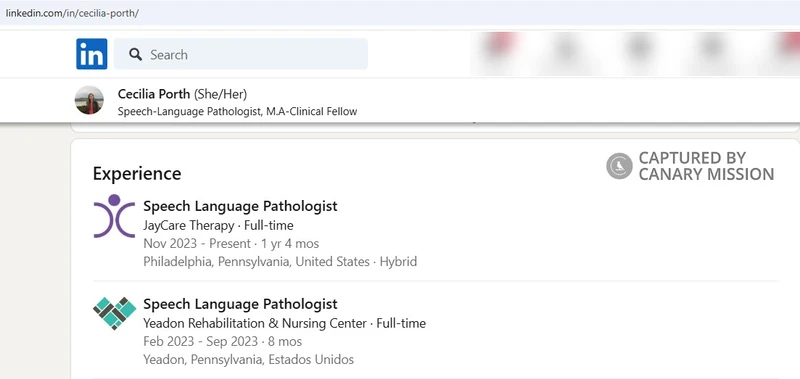Click the LinkedIn logo icon
800x379 pixels.
click(x=92, y=54)
